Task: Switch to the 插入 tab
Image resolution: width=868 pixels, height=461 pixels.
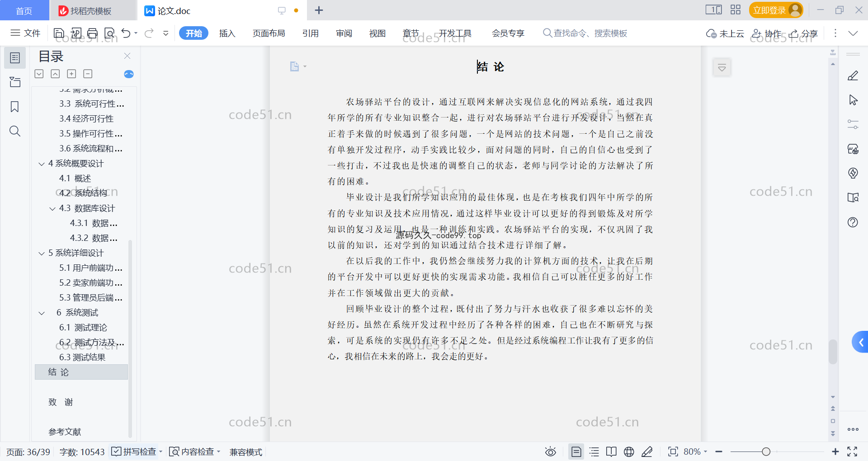Action: pos(227,33)
